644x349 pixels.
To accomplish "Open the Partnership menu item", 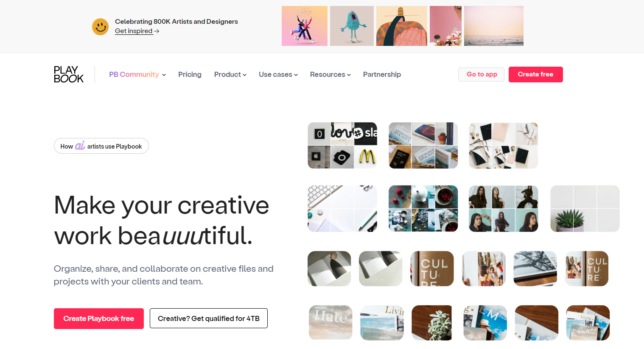I will (382, 74).
